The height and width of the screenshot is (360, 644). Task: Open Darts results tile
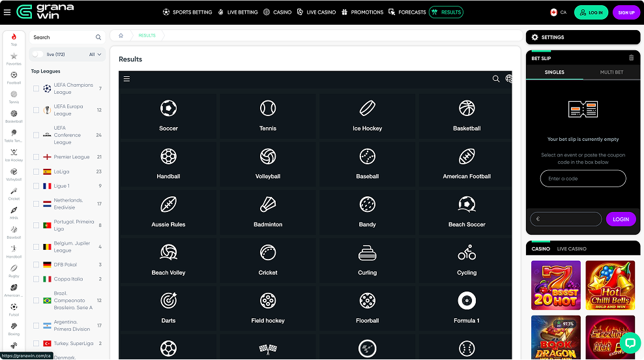tap(168, 308)
